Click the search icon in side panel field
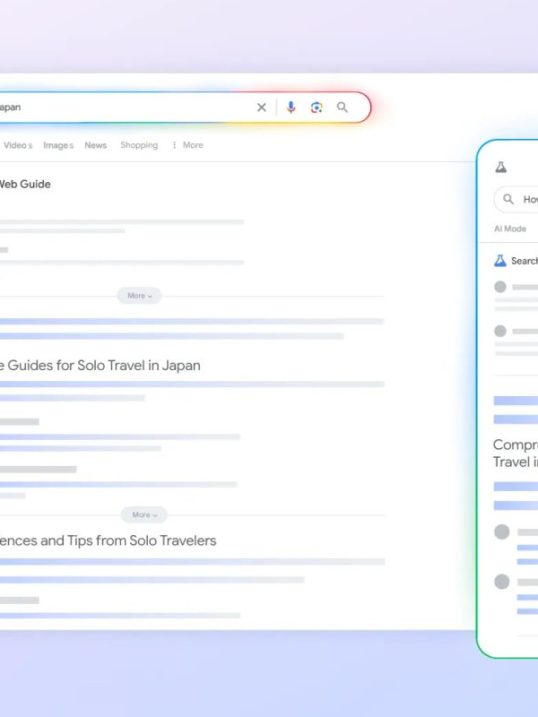This screenshot has width=538, height=717. coord(508,199)
